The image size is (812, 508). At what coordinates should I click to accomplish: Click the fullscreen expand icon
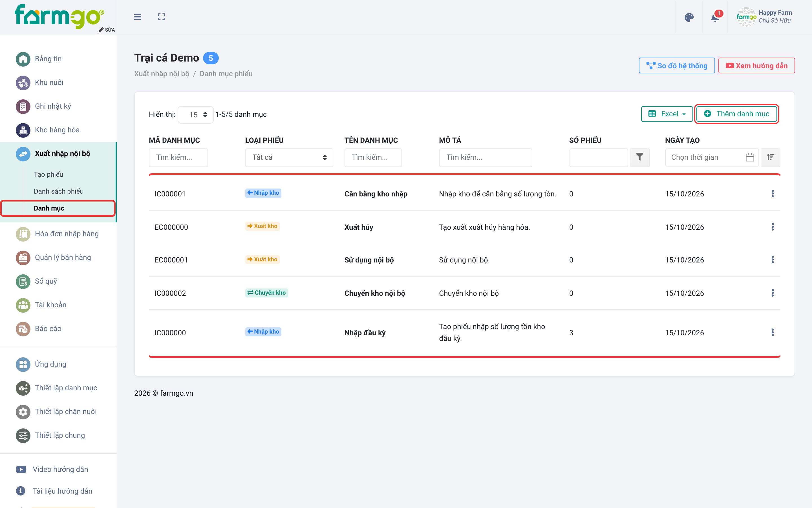point(161,17)
